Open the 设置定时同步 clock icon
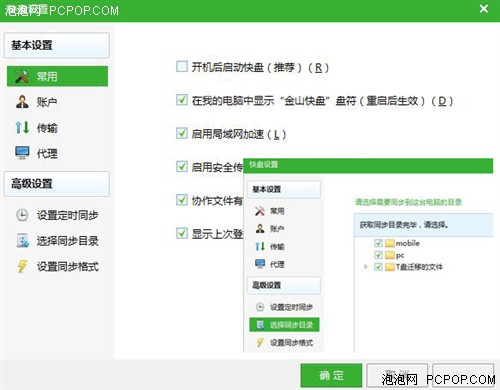This screenshot has height=390, width=500. click(x=22, y=215)
